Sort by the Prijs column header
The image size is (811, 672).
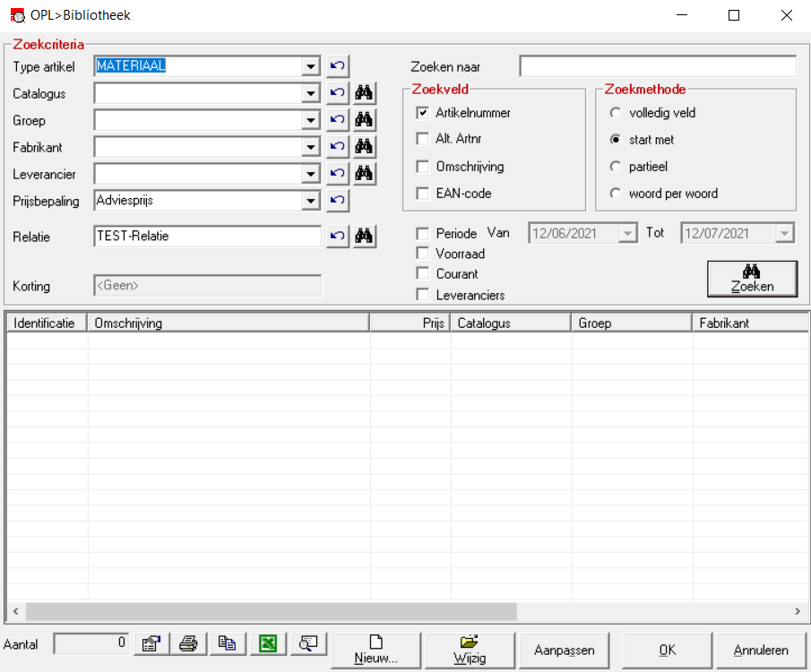pyautogui.click(x=410, y=323)
